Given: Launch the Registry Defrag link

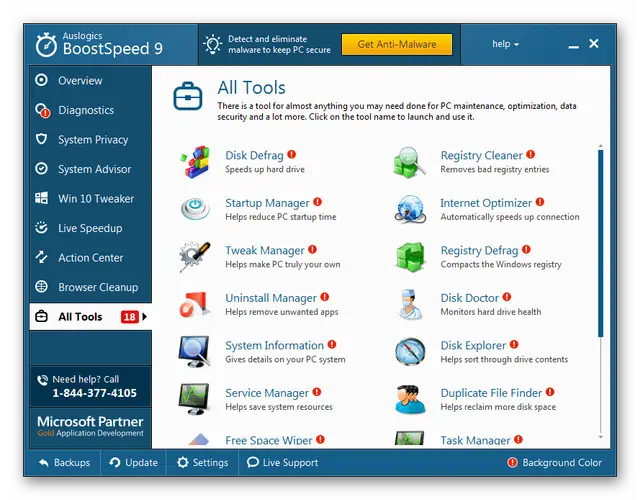Looking at the screenshot, I should point(480,250).
